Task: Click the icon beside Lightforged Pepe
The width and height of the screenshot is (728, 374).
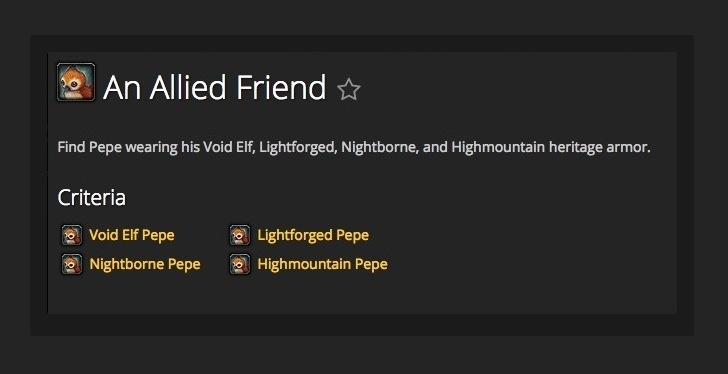Action: [240, 235]
